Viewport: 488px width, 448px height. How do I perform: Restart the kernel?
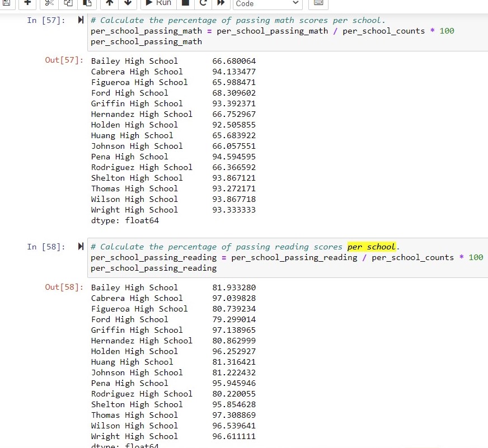[203, 4]
